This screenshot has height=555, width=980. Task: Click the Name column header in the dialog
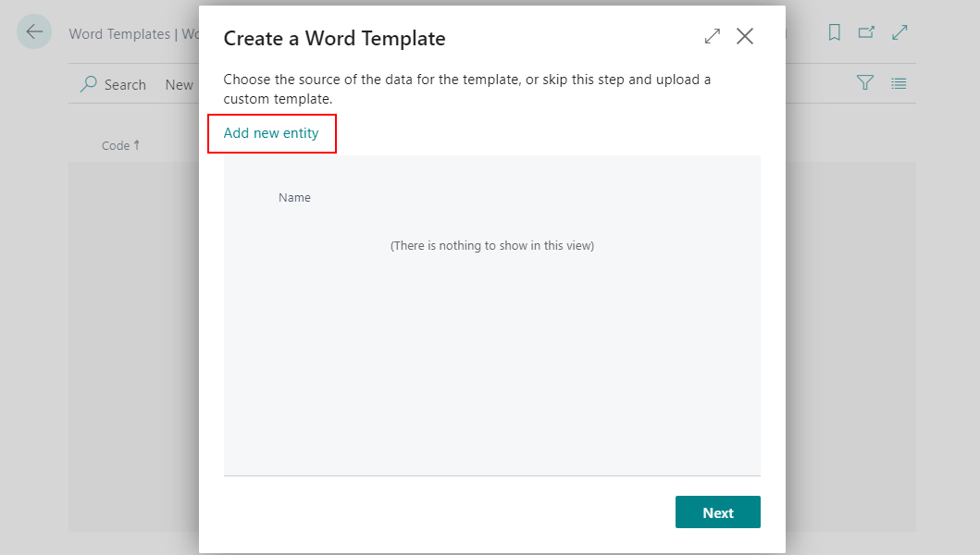[294, 197]
